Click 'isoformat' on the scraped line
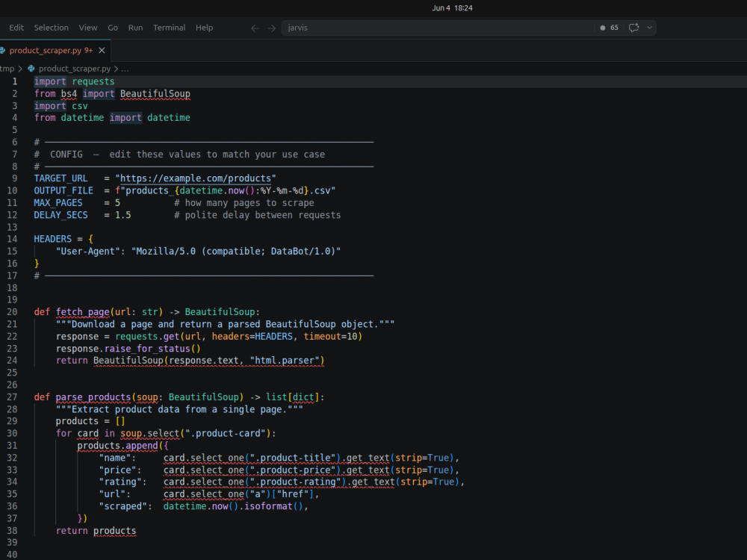The width and height of the screenshot is (747, 560). pyautogui.click(x=268, y=506)
